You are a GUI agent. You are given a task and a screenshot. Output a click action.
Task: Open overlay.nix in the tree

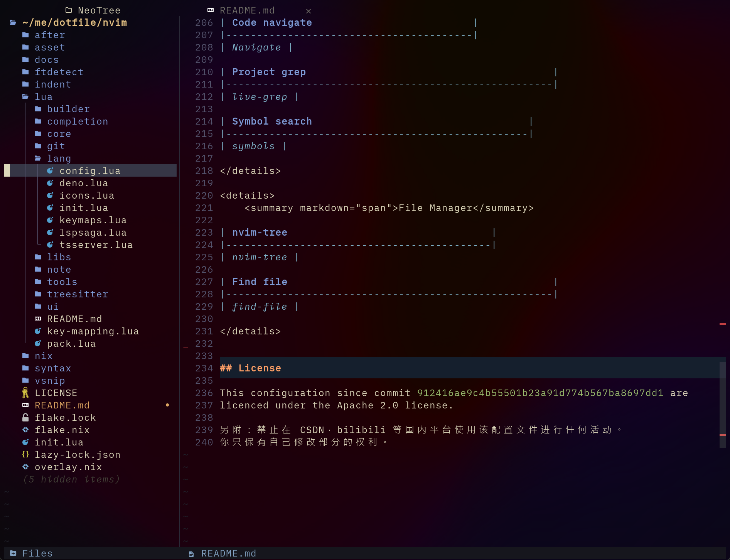click(x=68, y=467)
